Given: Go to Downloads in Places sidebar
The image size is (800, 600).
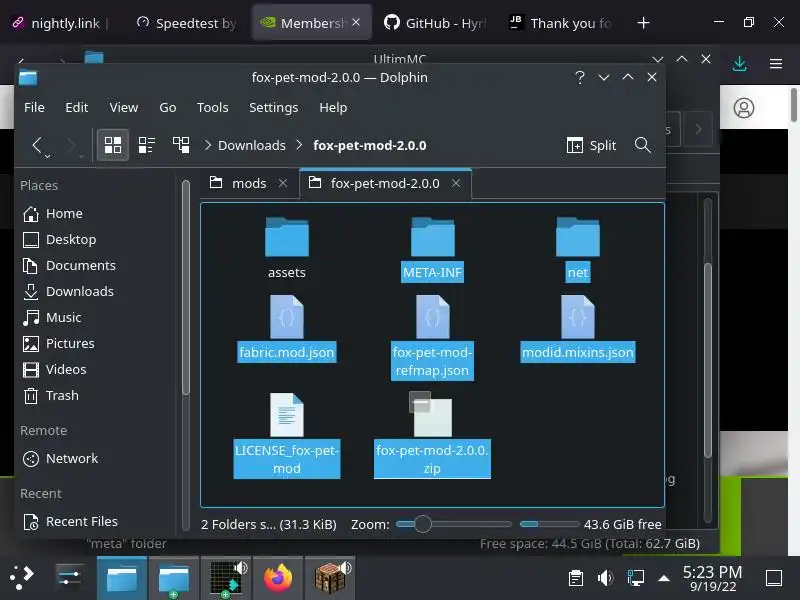Looking at the screenshot, I should pos(68,292).
